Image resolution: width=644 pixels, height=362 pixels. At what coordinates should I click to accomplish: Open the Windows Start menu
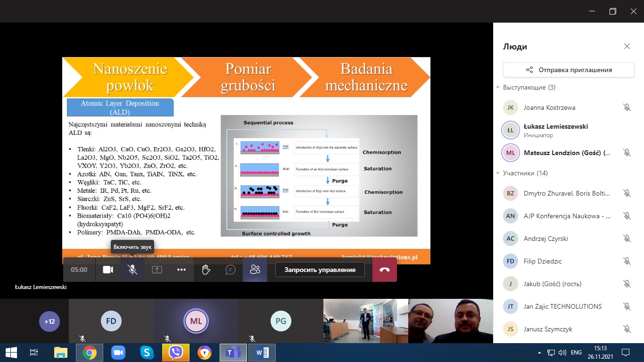click(11, 352)
